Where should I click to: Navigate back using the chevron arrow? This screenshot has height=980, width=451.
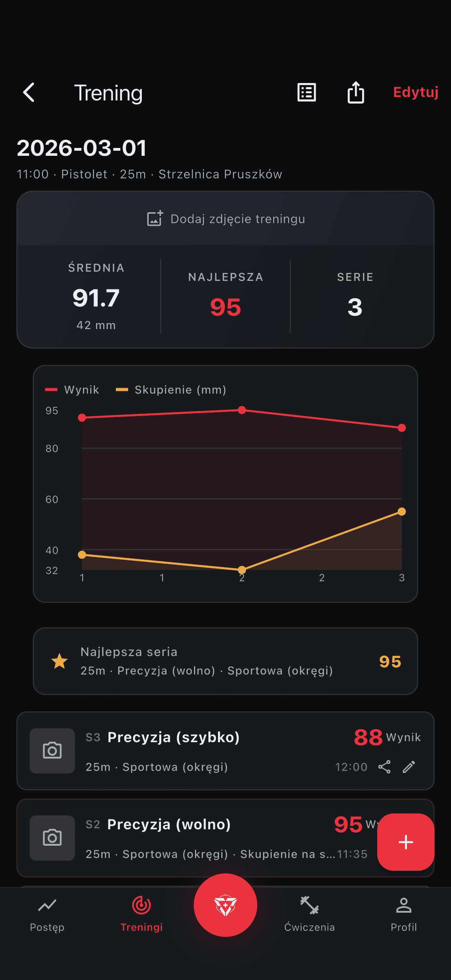coord(28,93)
